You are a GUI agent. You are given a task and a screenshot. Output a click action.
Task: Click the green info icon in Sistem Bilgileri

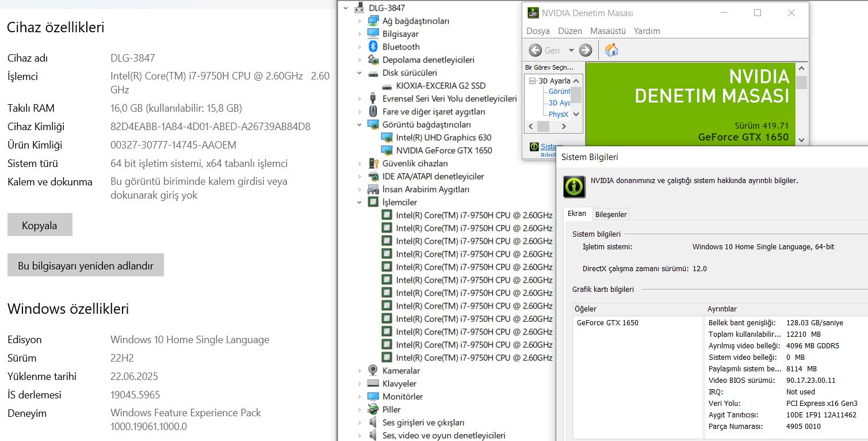(x=574, y=186)
